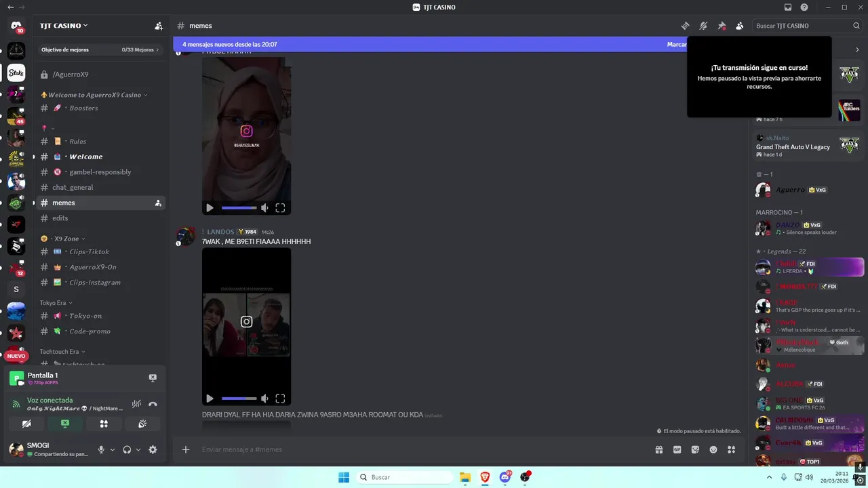Open the sticker picker
Screen dimensions: 868x488
[x=695, y=449]
